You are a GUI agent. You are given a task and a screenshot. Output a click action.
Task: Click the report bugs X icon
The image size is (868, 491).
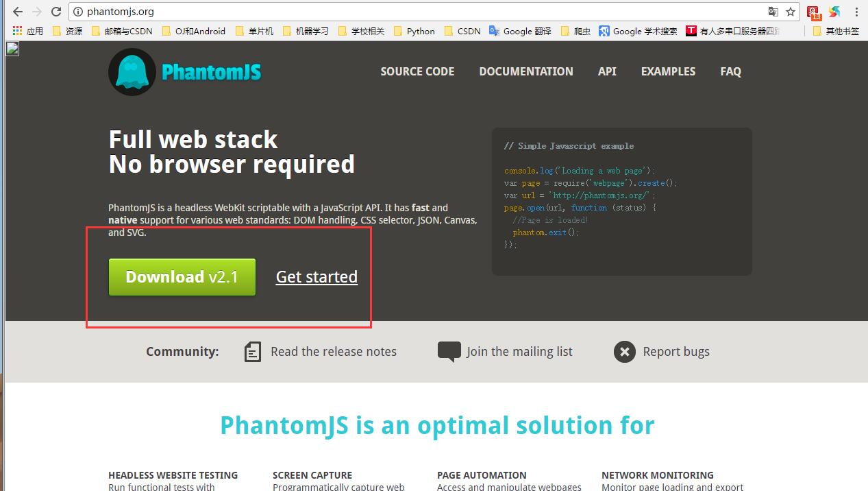[x=625, y=352]
